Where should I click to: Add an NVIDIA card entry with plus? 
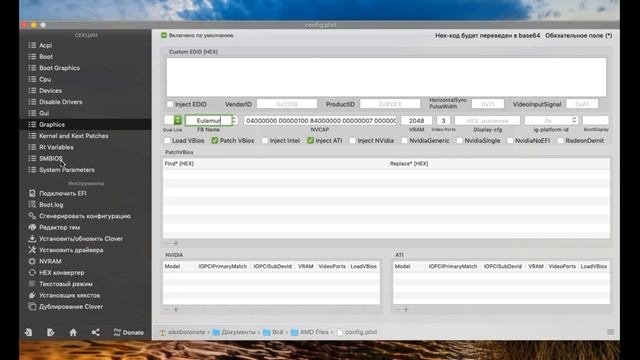click(176, 309)
